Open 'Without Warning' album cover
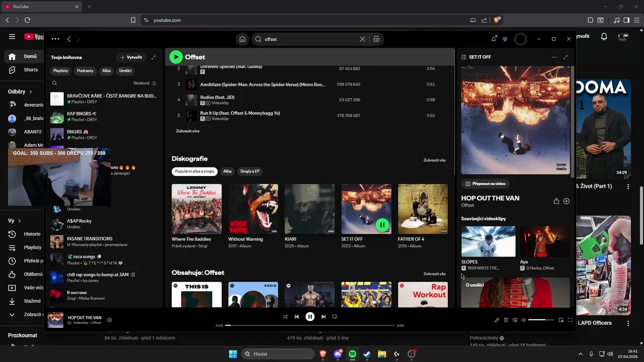Screen dimensions: 644x362 (253, 209)
